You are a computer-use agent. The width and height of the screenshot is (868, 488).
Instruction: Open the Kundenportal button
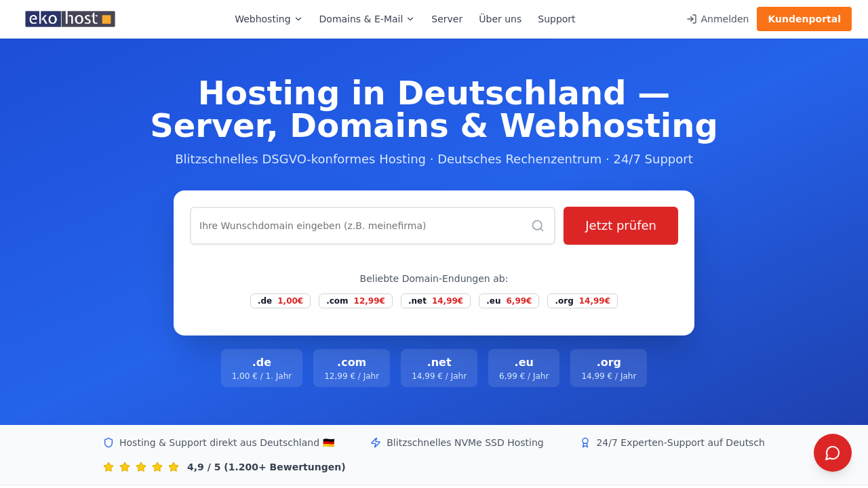[x=804, y=19]
